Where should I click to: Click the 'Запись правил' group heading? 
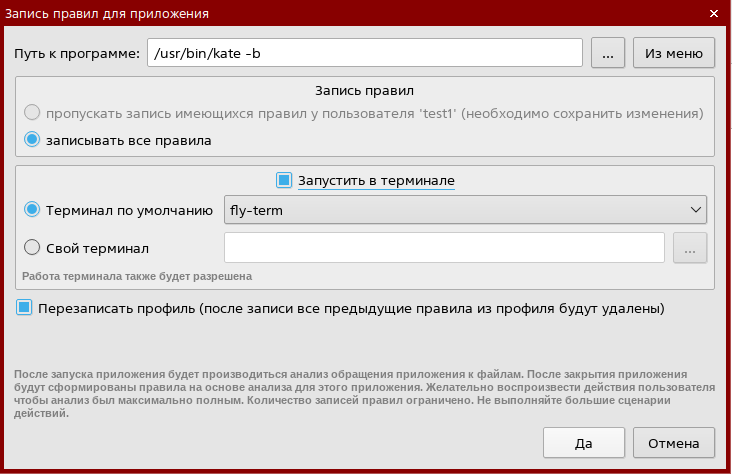pos(365,90)
